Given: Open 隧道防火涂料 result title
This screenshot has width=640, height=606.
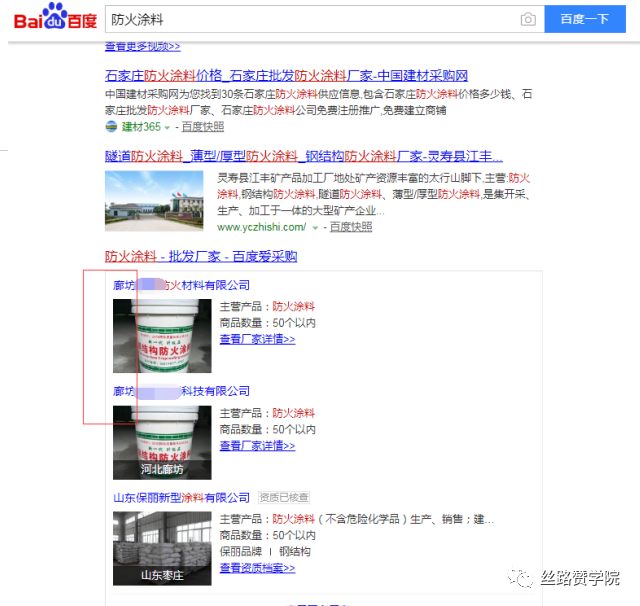Looking at the screenshot, I should pos(304,156).
